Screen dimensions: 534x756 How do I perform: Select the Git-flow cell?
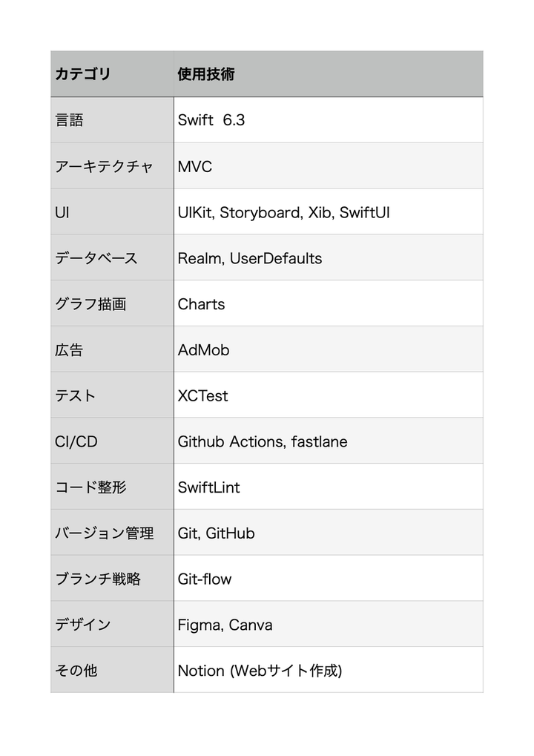click(x=205, y=579)
